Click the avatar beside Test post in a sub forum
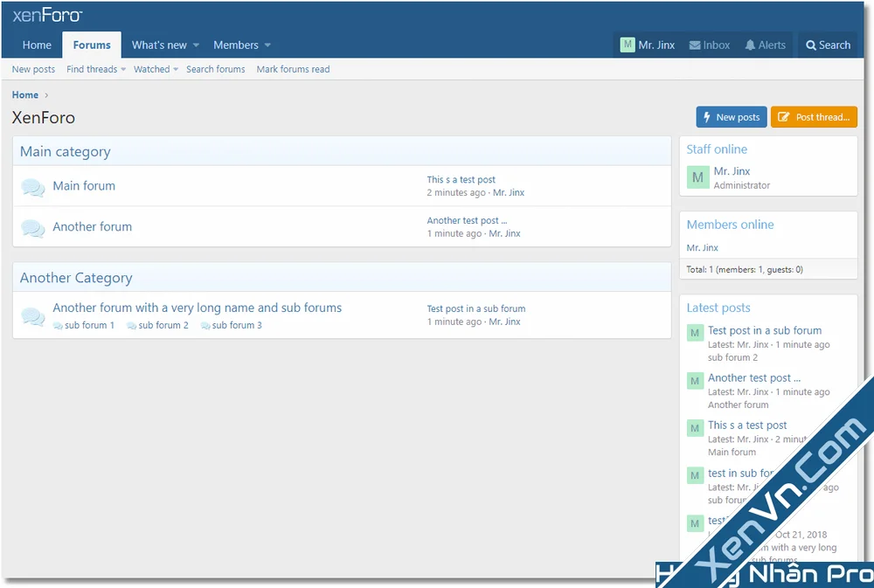This screenshot has width=874, height=588. (695, 333)
